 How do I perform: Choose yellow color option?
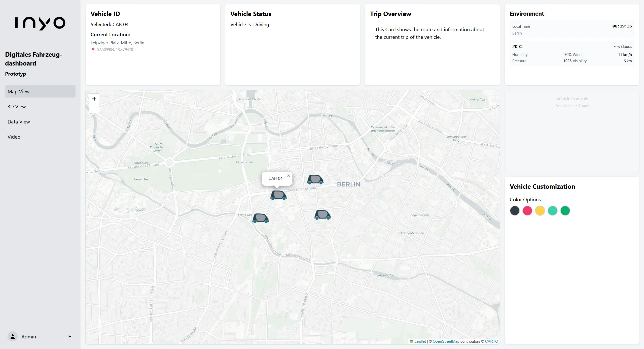[540, 211]
